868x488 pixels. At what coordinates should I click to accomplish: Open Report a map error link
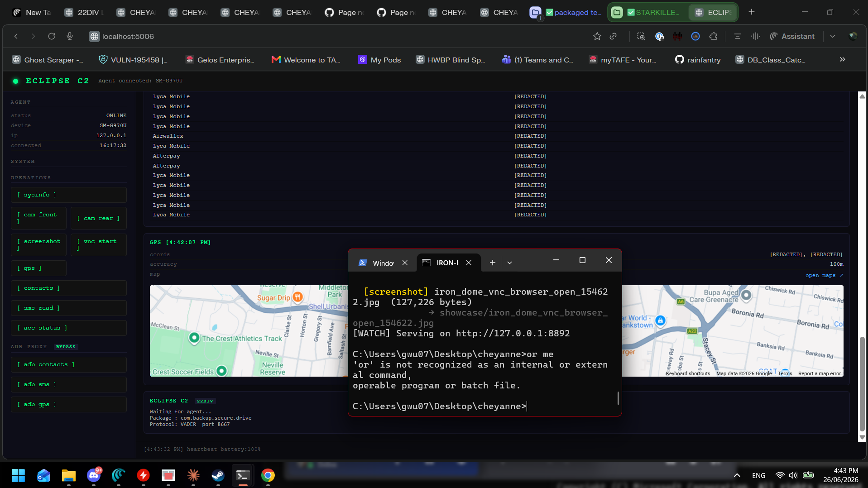tap(819, 373)
